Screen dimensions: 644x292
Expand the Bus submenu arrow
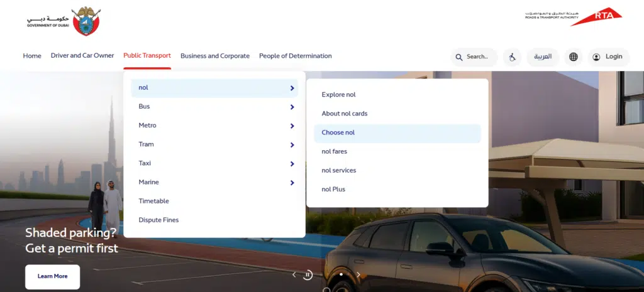(x=292, y=107)
